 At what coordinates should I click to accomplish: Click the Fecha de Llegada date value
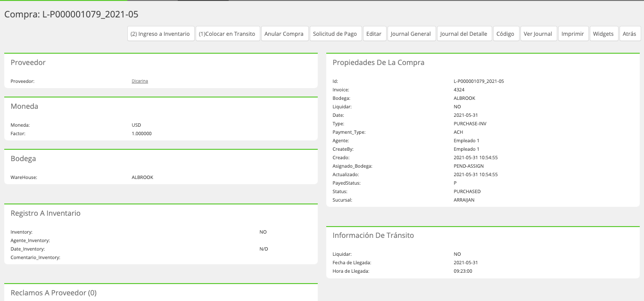click(x=466, y=262)
